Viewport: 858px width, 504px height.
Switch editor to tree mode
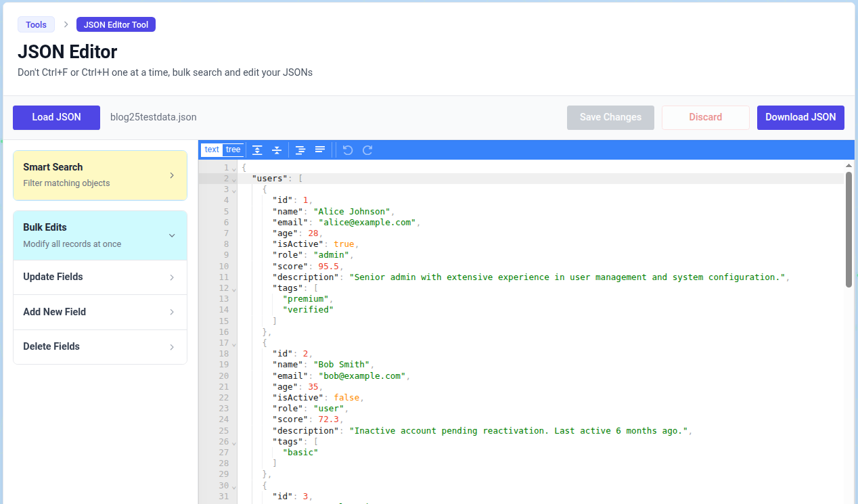click(233, 150)
